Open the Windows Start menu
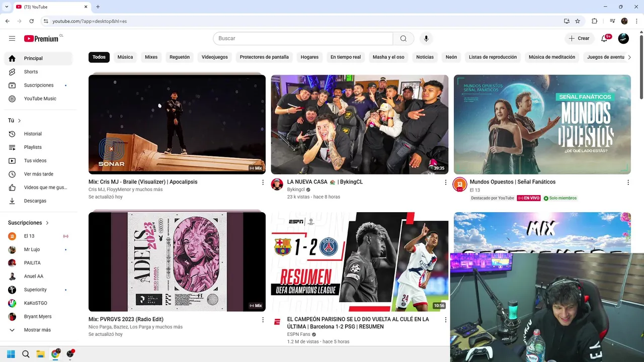This screenshot has height=362, width=644. point(11,354)
